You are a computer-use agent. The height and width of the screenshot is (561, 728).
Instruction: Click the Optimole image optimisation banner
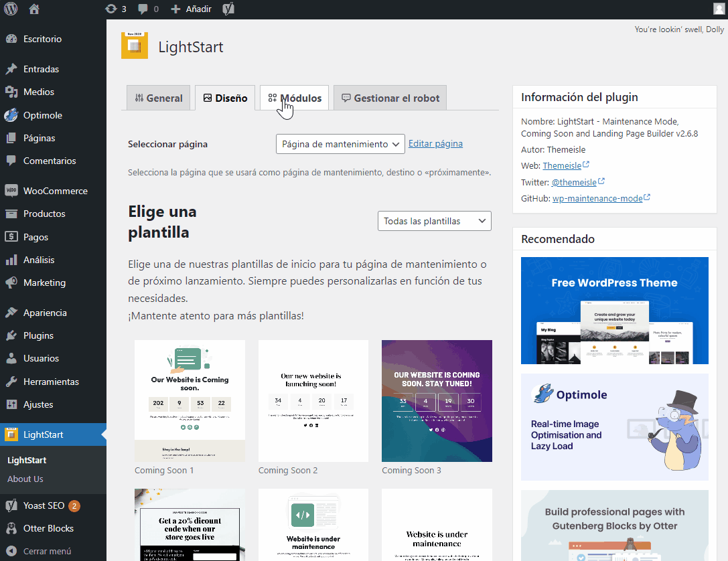(615, 427)
